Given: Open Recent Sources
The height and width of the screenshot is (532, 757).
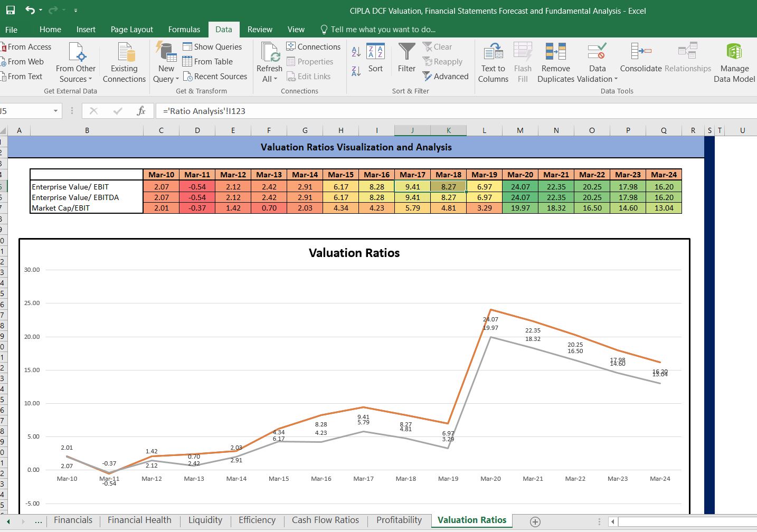Looking at the screenshot, I should 215,77.
